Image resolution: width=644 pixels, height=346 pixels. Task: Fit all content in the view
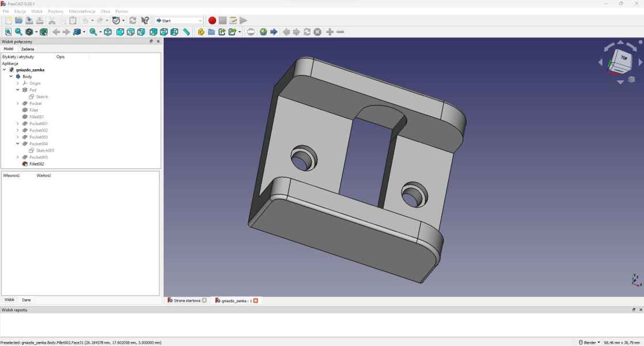tap(8, 32)
